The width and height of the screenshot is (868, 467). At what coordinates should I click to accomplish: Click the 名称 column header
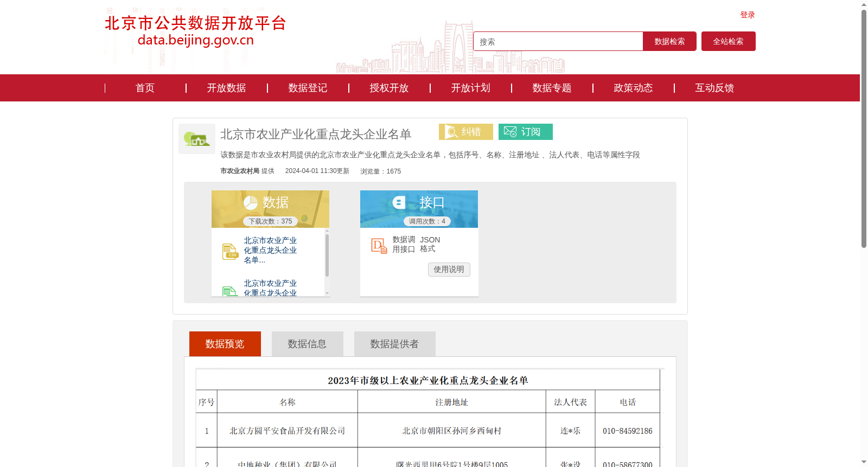pos(288,402)
